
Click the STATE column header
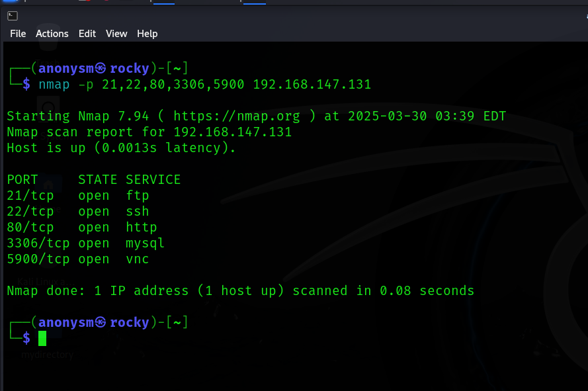97,180
